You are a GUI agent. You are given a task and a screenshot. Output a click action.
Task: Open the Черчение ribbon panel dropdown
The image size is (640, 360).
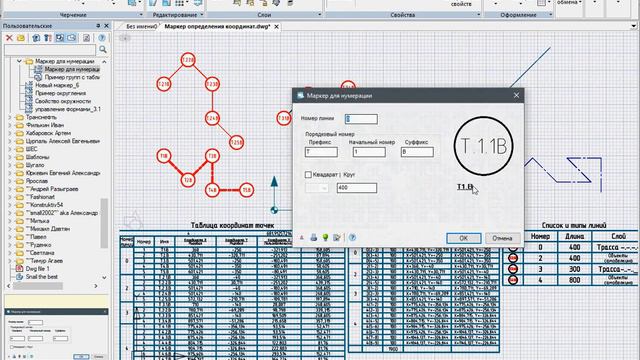(x=141, y=15)
